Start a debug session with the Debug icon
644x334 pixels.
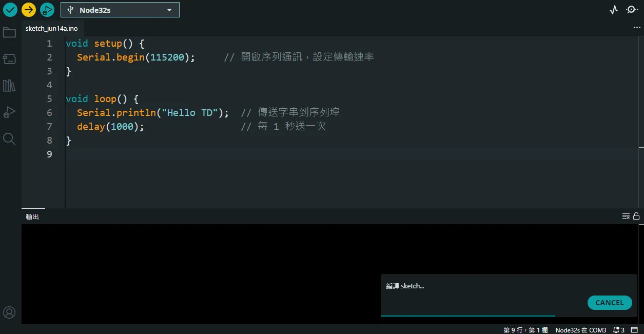pos(47,9)
